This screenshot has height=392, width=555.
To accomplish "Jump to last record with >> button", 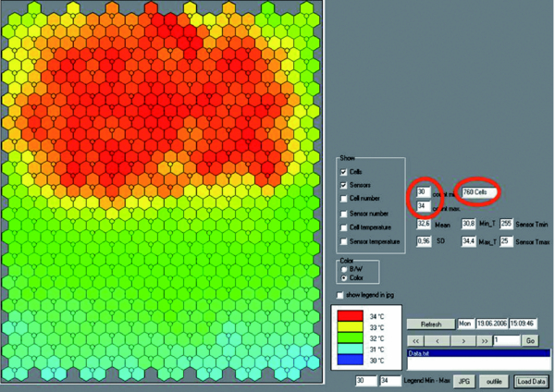I will [484, 341].
